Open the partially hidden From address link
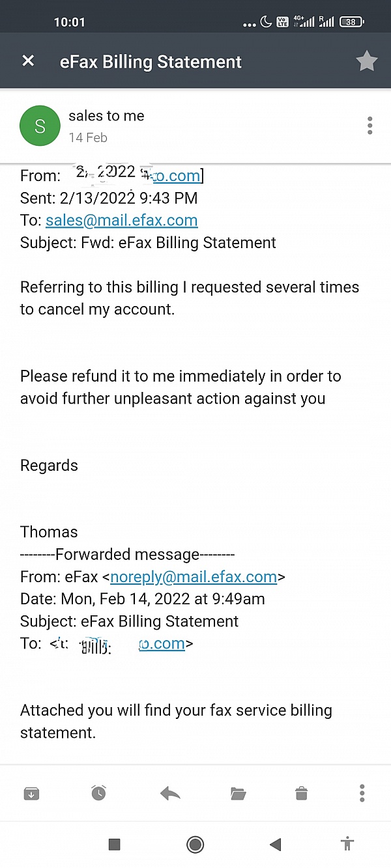 click(x=175, y=176)
